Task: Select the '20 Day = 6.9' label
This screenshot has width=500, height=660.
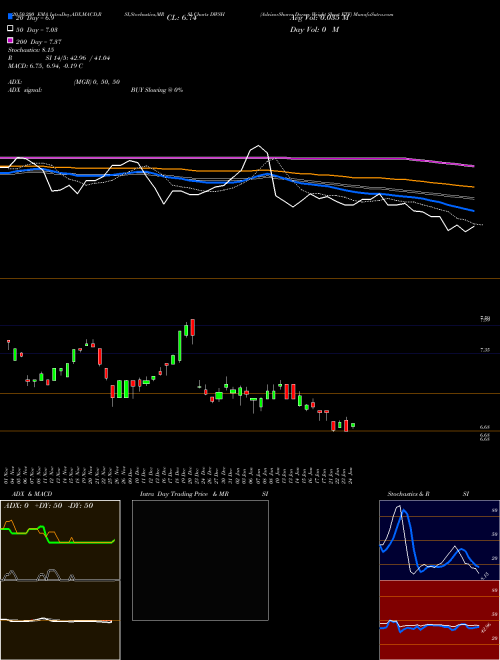Action: point(35,18)
